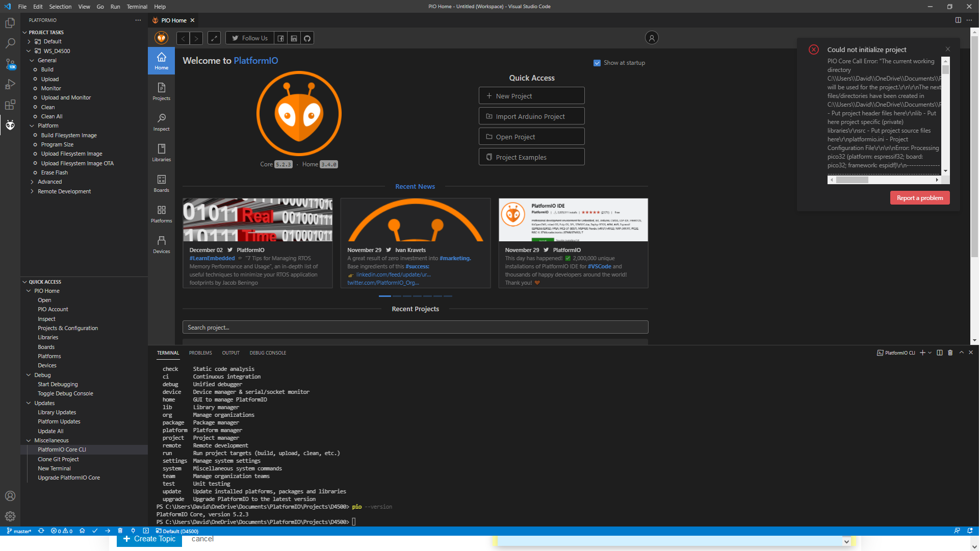Click vertical scrollbar in error notification

[x=946, y=70]
